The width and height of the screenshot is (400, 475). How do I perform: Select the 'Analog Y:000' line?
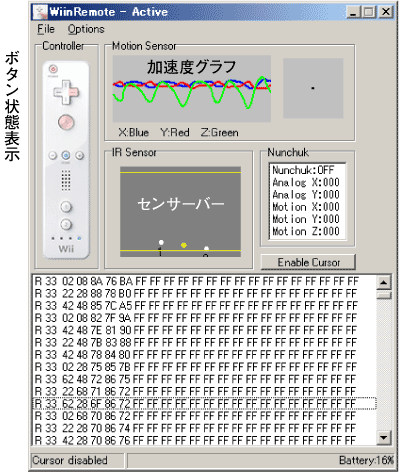coord(306,195)
